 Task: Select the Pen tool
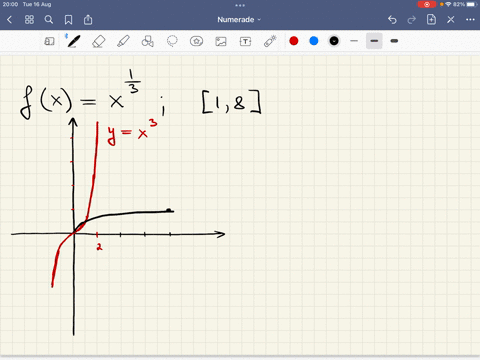tap(73, 41)
